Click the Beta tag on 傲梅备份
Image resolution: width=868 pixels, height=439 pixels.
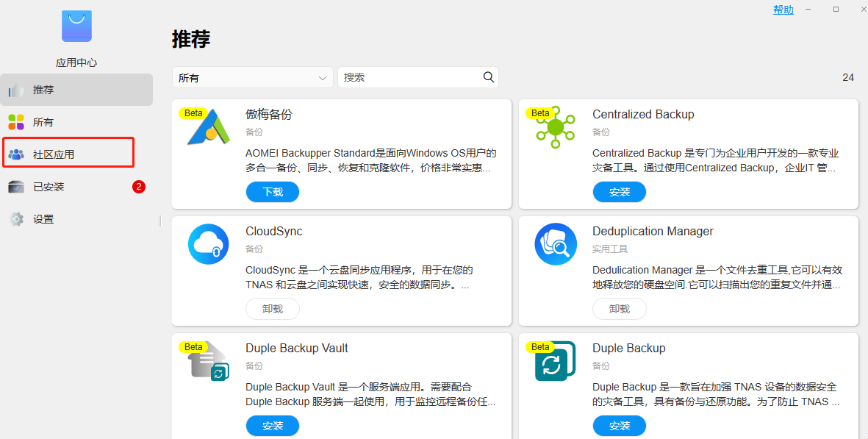(x=193, y=113)
